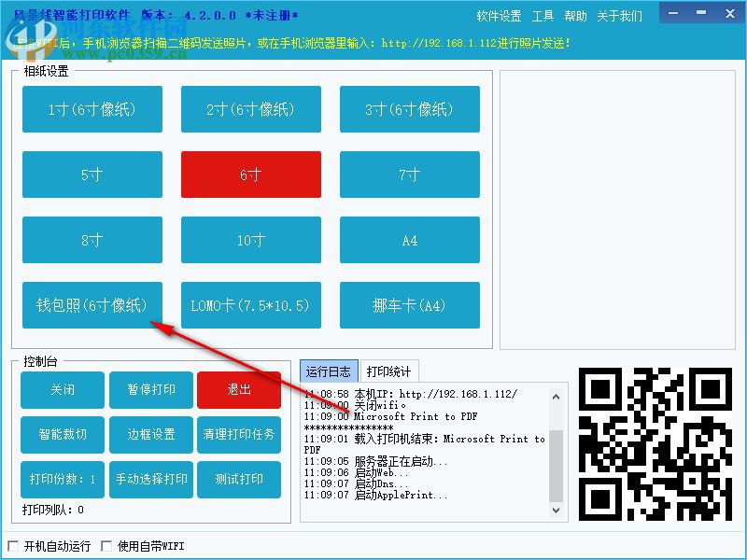This screenshot has width=747, height=560.
Task: Pick the 5寸 photo paper button
Action: click(x=92, y=175)
